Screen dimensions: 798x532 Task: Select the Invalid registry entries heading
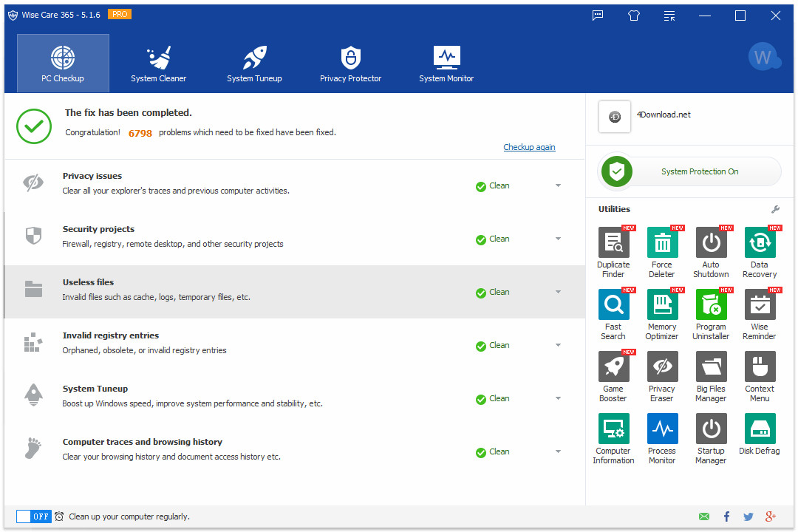[110, 335]
